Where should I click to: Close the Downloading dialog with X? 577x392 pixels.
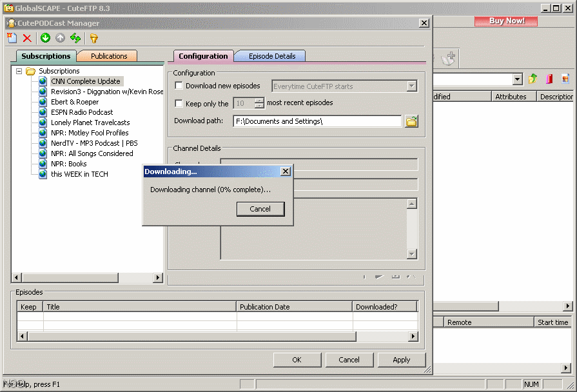(x=286, y=171)
